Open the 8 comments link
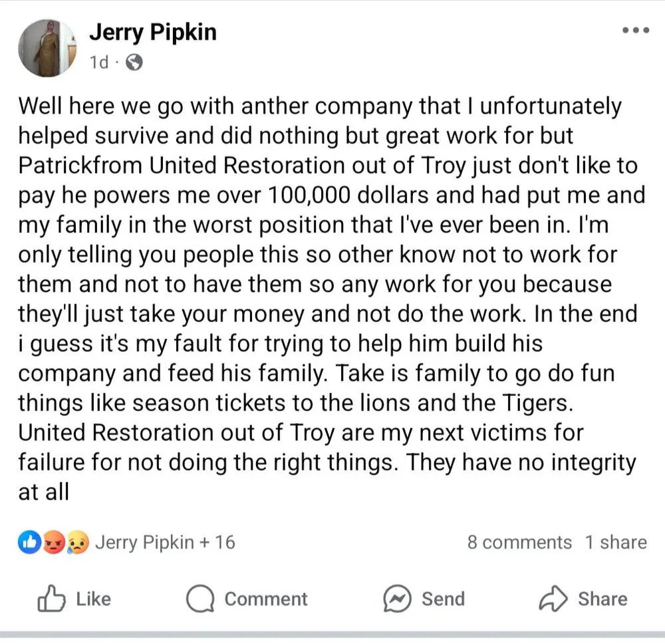This screenshot has height=644, width=665. tap(519, 542)
